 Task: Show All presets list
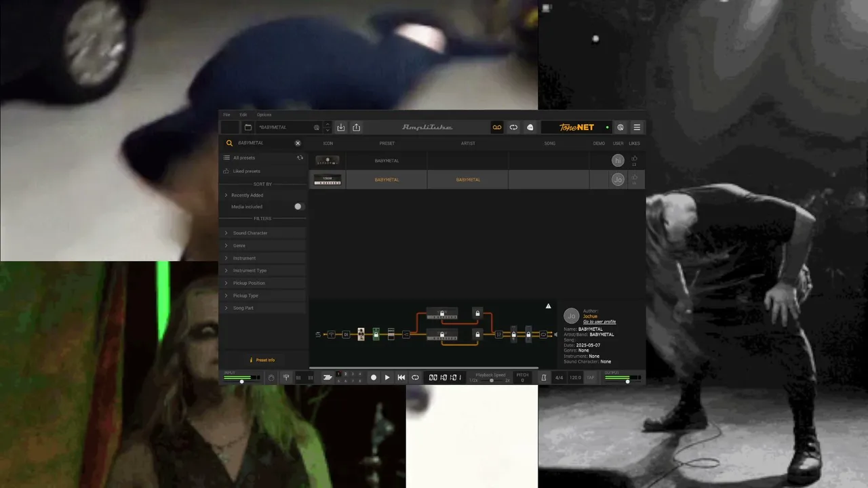(x=244, y=158)
